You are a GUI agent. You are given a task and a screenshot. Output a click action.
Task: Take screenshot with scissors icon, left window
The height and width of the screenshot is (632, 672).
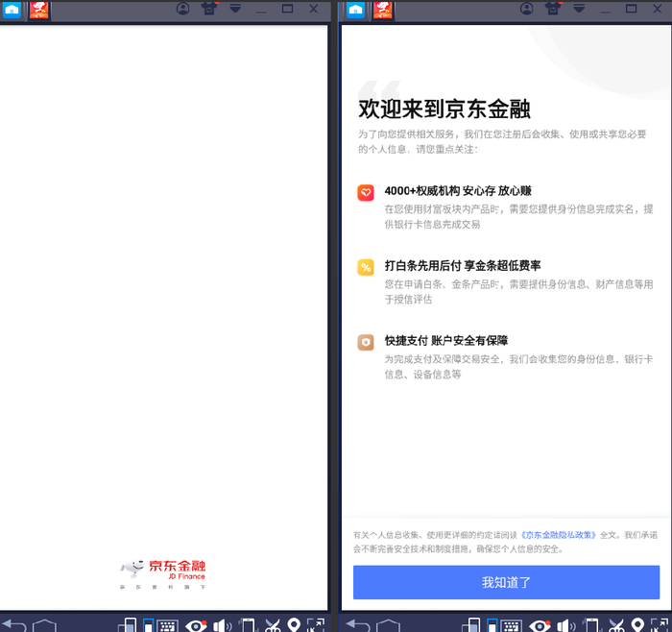pyautogui.click(x=272, y=625)
